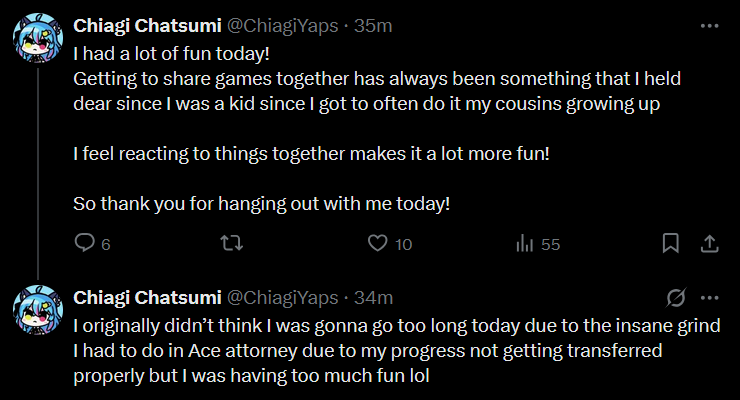Like the post with the heart icon
Screen dimensions: 740x400
pos(377,243)
